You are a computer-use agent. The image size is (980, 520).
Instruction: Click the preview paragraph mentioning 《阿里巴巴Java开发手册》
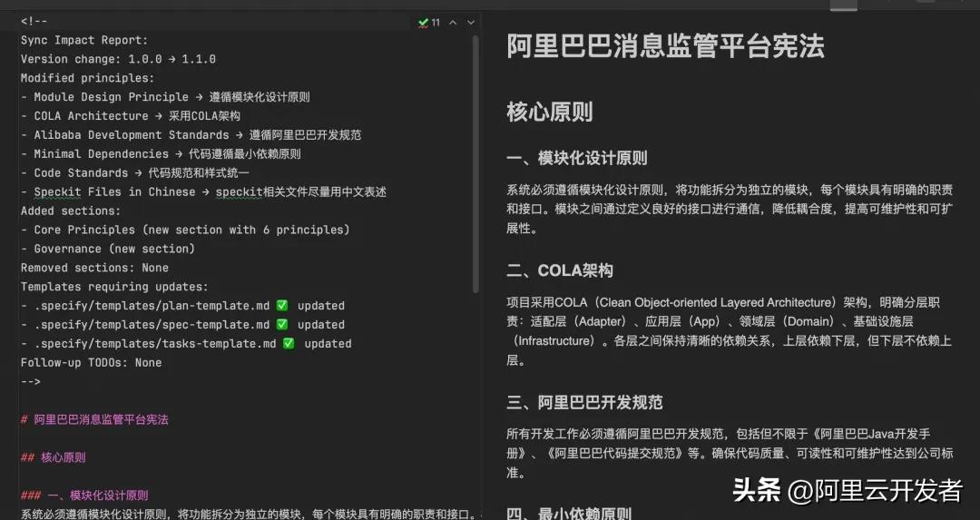(730, 453)
